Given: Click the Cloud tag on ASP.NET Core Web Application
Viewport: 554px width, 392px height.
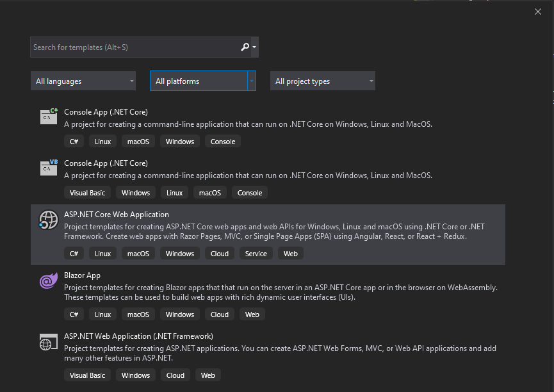Looking at the screenshot, I should point(220,254).
